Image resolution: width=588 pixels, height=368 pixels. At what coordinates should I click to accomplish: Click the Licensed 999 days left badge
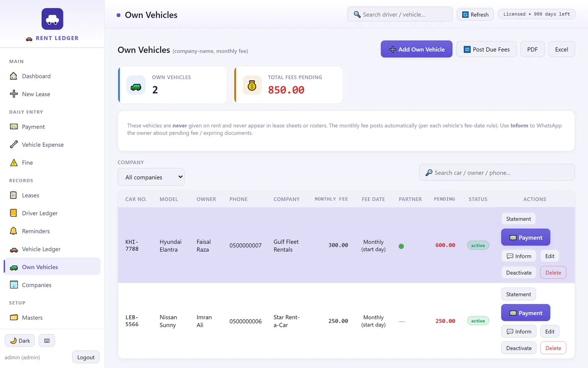pyautogui.click(x=536, y=14)
